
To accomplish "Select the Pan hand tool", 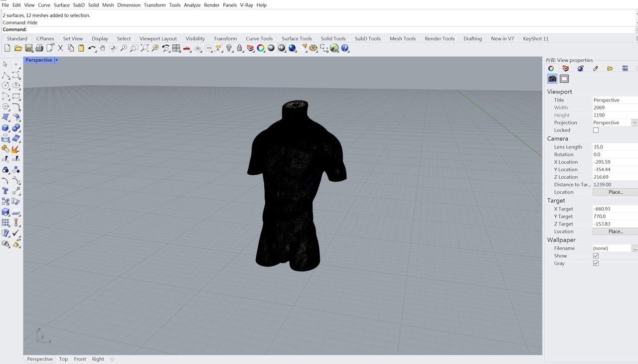I will coord(102,48).
